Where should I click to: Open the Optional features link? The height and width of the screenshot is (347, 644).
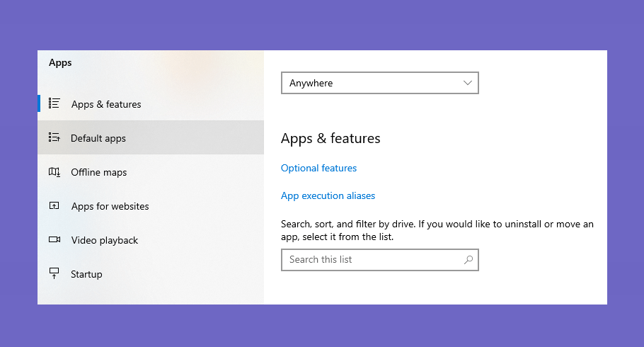pos(318,168)
